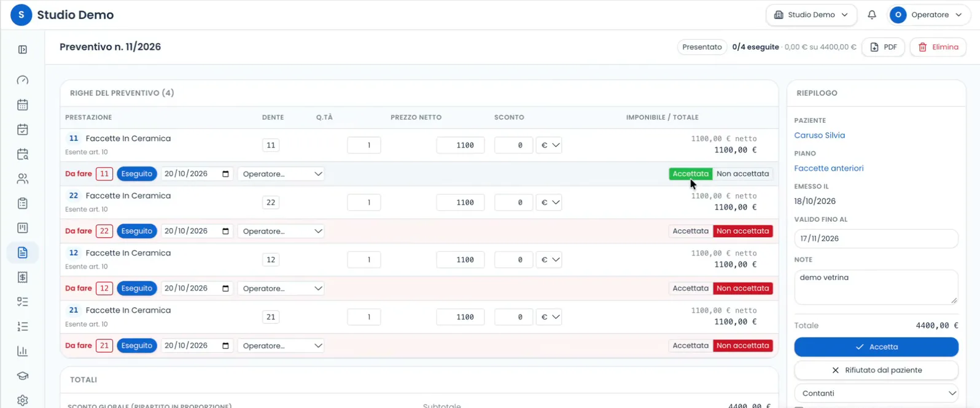
Task: Open the dashboard gauge icon in sidebar
Action: point(23,80)
